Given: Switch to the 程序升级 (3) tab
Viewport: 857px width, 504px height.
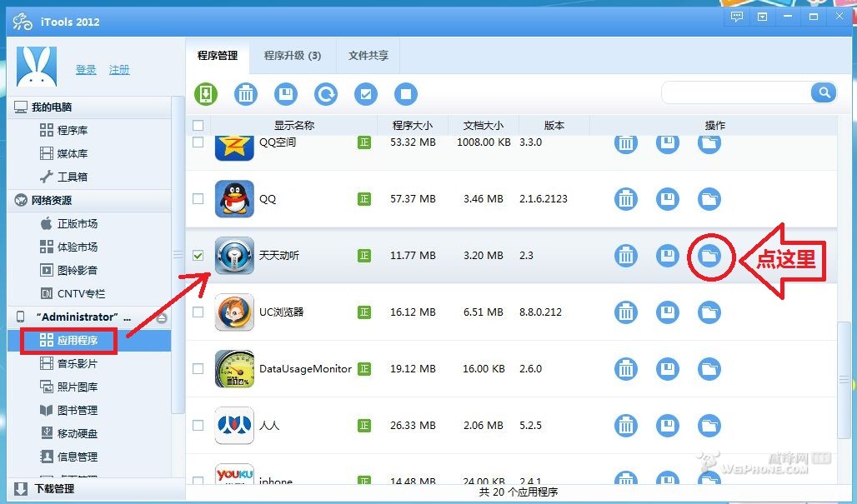Looking at the screenshot, I should [292, 56].
